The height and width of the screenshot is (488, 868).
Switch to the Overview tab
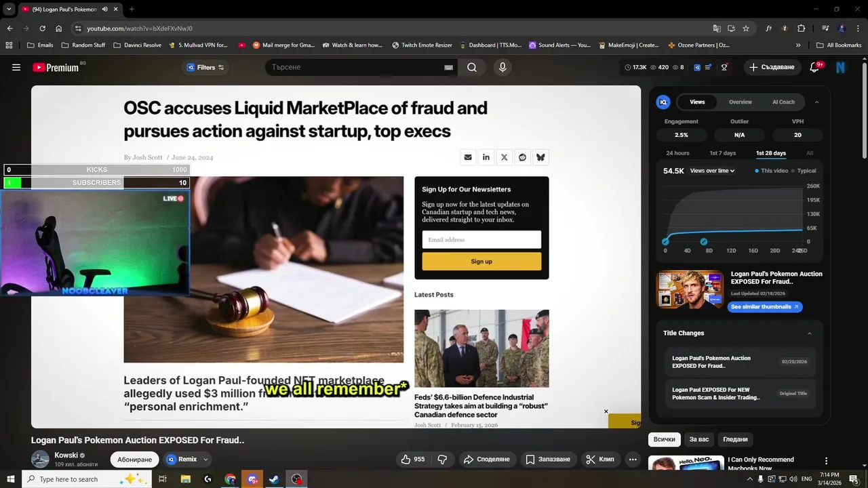[740, 102]
